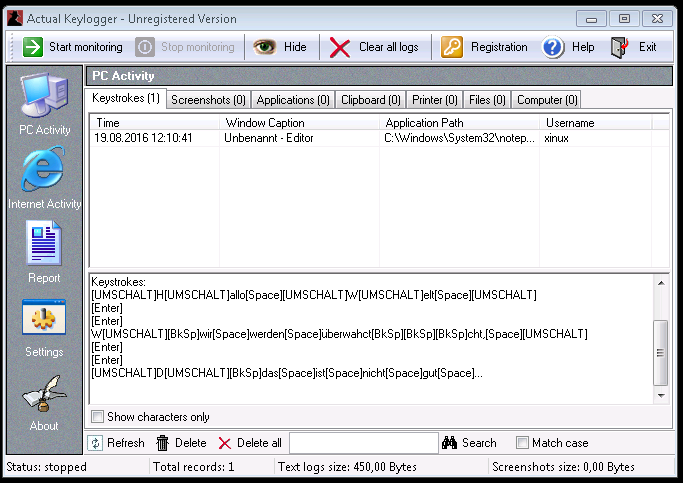Switch to the Keystrokes (1) tab

126,98
